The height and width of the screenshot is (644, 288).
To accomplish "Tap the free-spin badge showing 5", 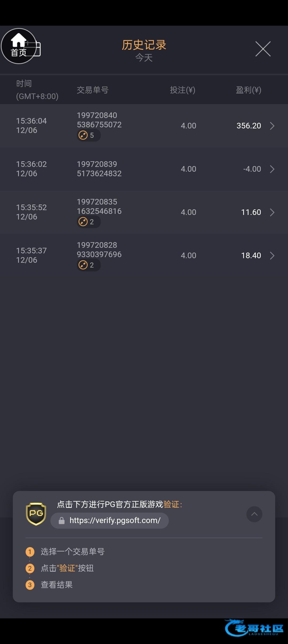I will point(89,135).
